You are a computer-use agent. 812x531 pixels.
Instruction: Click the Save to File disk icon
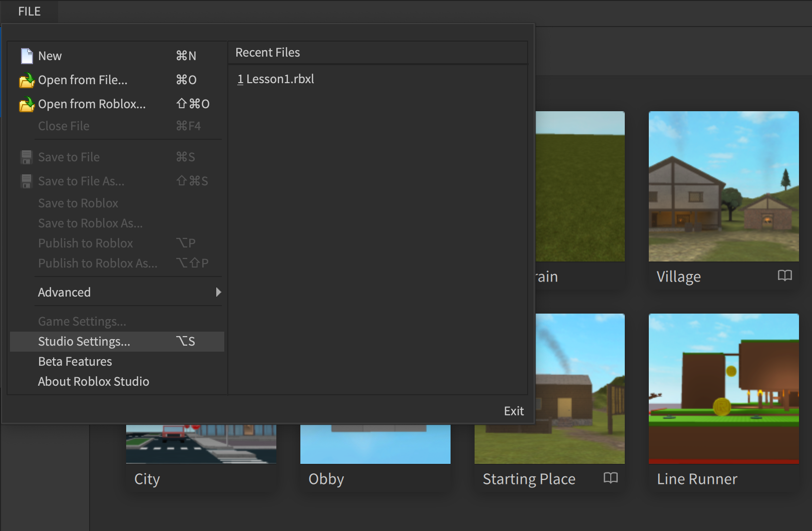pos(27,157)
